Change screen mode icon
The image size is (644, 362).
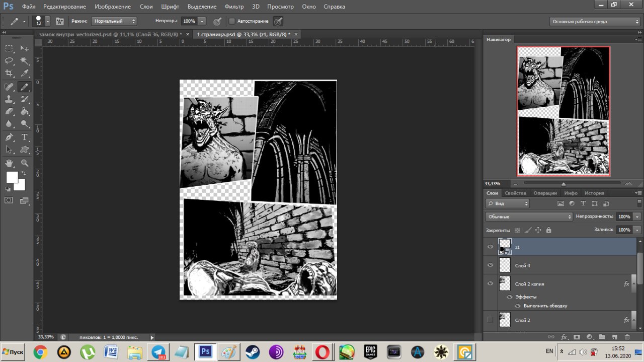click(24, 200)
